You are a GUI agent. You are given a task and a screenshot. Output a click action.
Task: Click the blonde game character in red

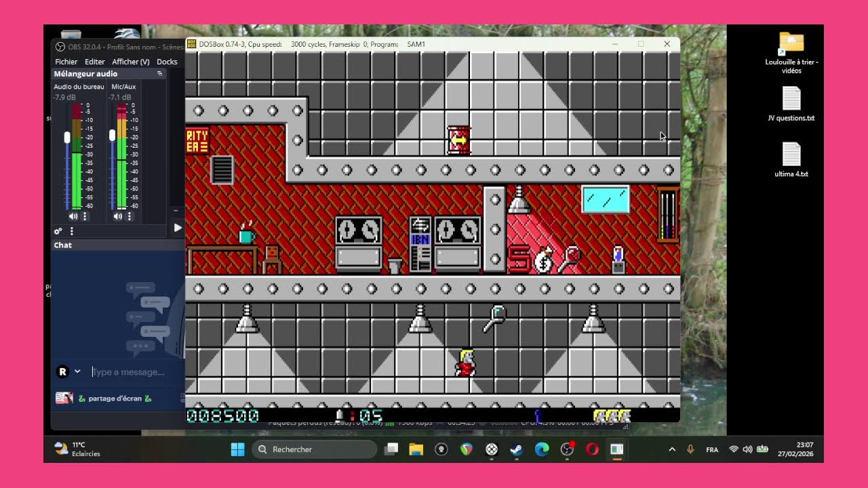(x=466, y=363)
